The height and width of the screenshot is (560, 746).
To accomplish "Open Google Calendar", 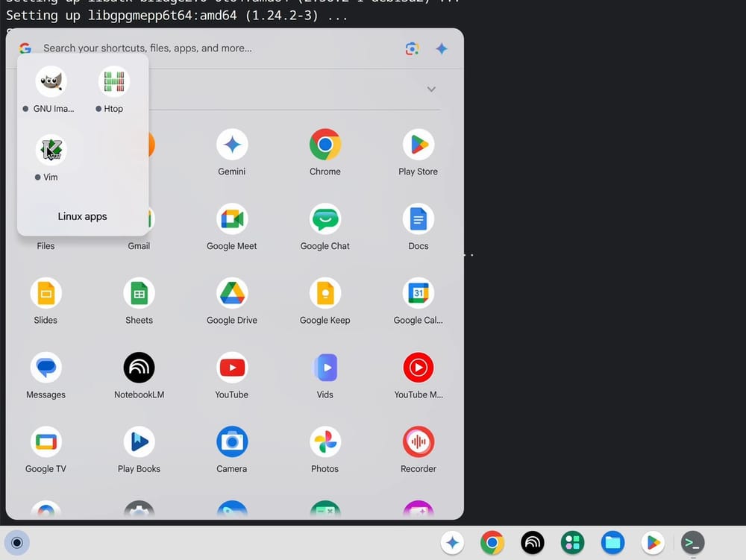I will coord(419,293).
